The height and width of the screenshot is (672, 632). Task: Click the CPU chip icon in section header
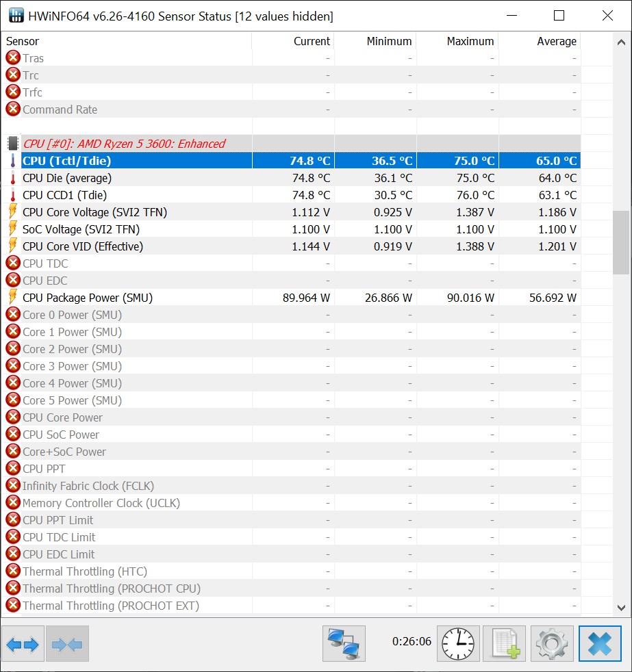13,144
